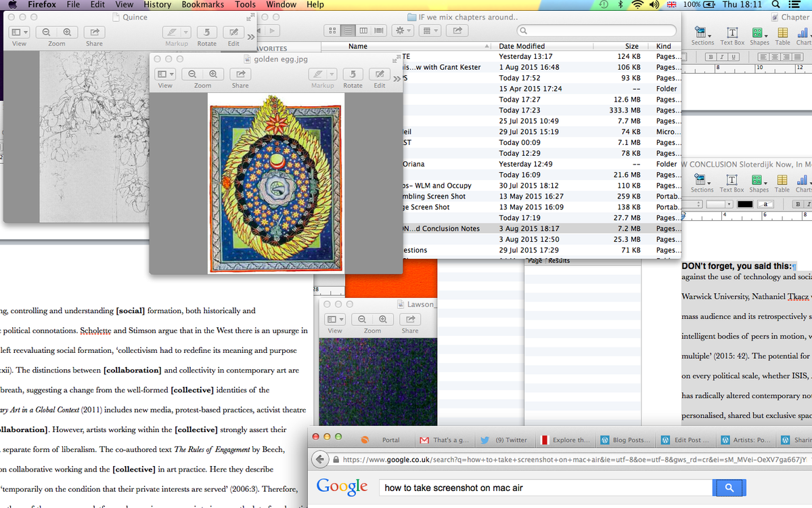Sort Finder list by Kind column
812x508 pixels.
664,46
